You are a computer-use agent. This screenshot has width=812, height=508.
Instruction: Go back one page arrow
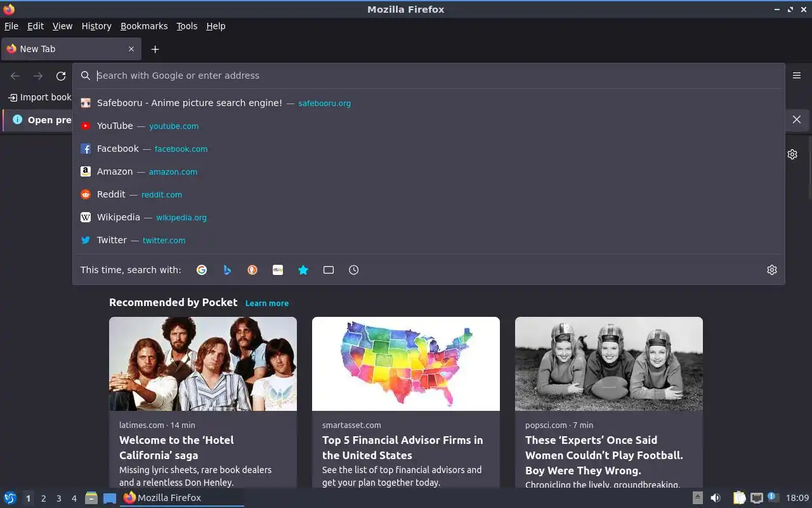click(x=15, y=76)
